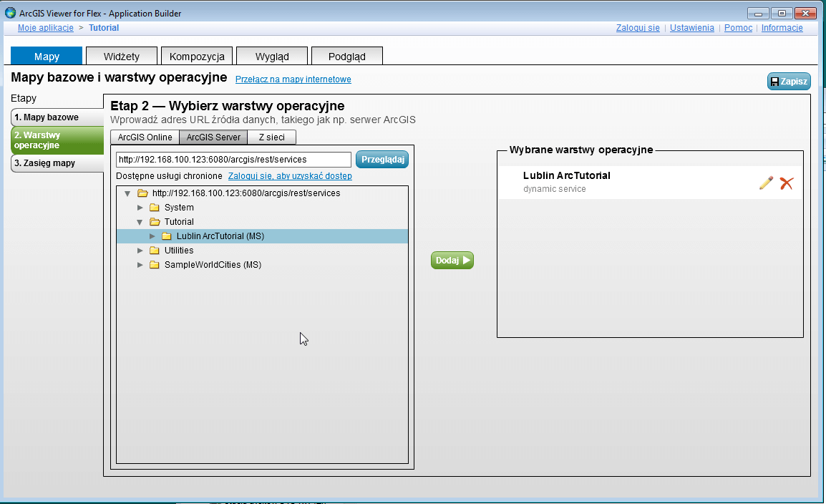The width and height of the screenshot is (826, 504).
Task: Minimize the Application Builder window
Action: point(759,13)
